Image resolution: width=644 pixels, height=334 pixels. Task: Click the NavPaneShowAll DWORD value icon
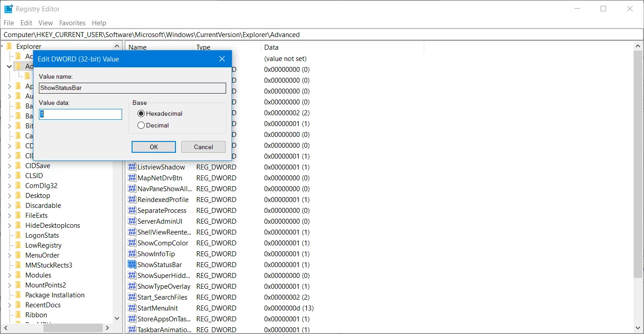[132, 188]
